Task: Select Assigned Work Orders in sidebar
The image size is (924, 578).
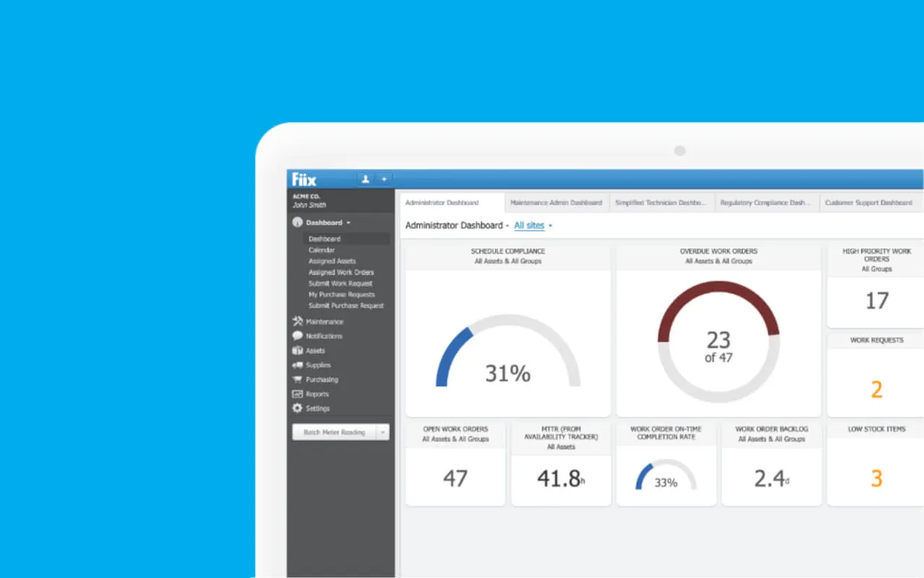Action: [341, 272]
